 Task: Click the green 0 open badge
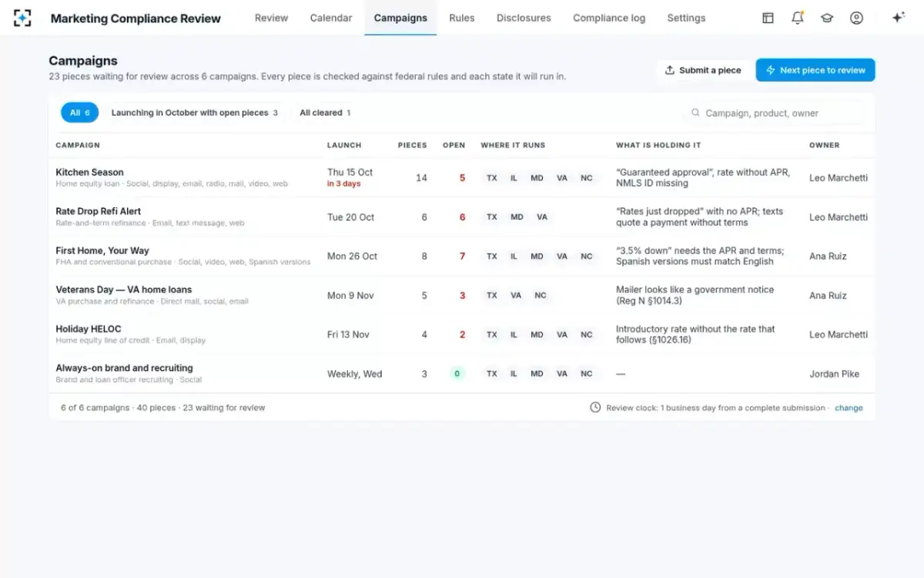457,374
